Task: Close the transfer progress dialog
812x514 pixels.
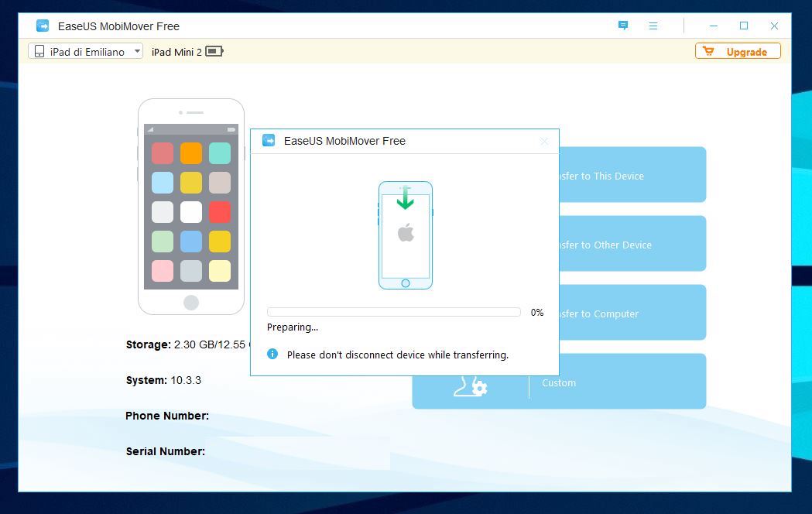Action: [543, 142]
